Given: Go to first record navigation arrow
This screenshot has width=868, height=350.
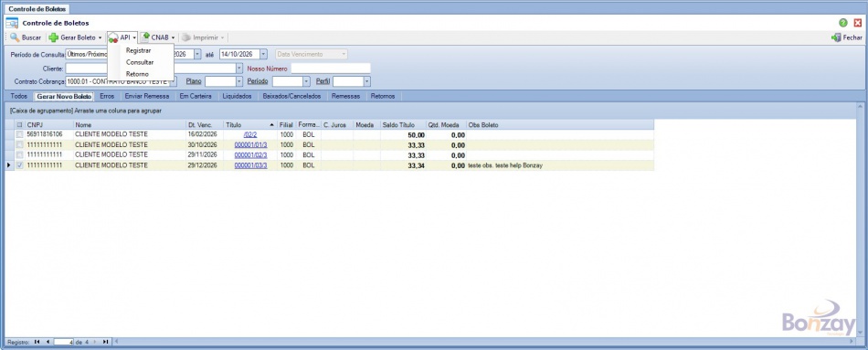Looking at the screenshot, I should [x=37, y=342].
